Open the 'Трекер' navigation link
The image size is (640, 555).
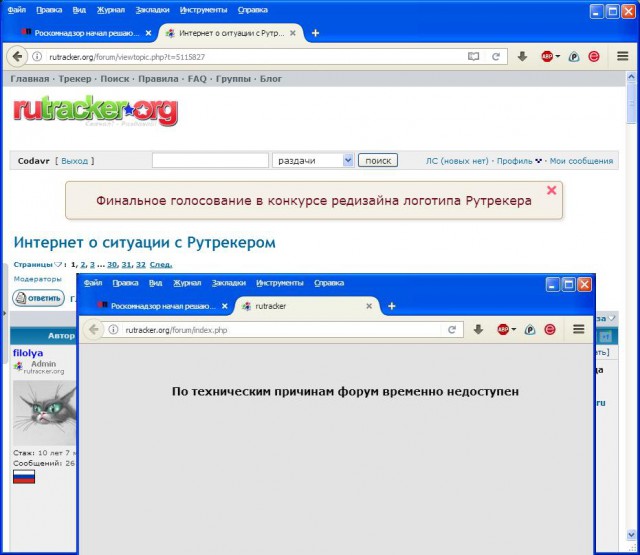tap(75, 79)
